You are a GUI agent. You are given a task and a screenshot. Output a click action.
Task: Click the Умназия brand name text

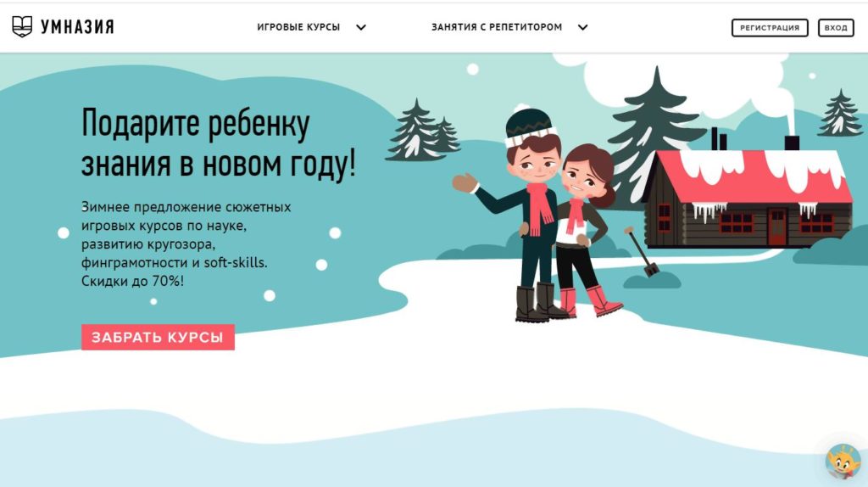pyautogui.click(x=77, y=26)
